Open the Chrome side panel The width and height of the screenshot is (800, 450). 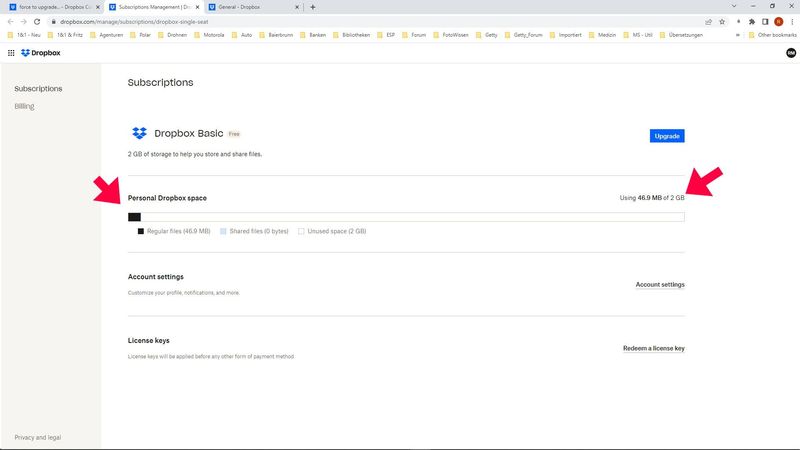tap(765, 22)
